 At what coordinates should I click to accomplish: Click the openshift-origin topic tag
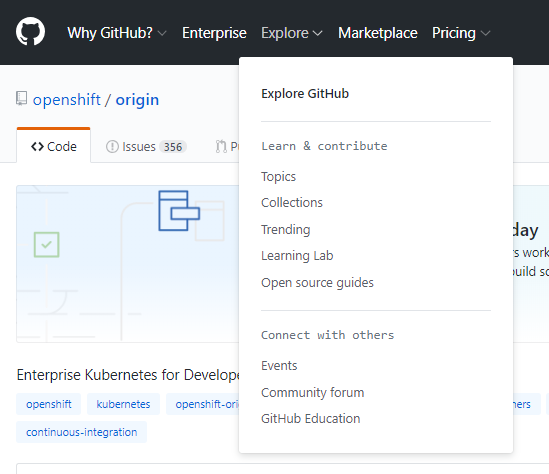click(x=203, y=404)
